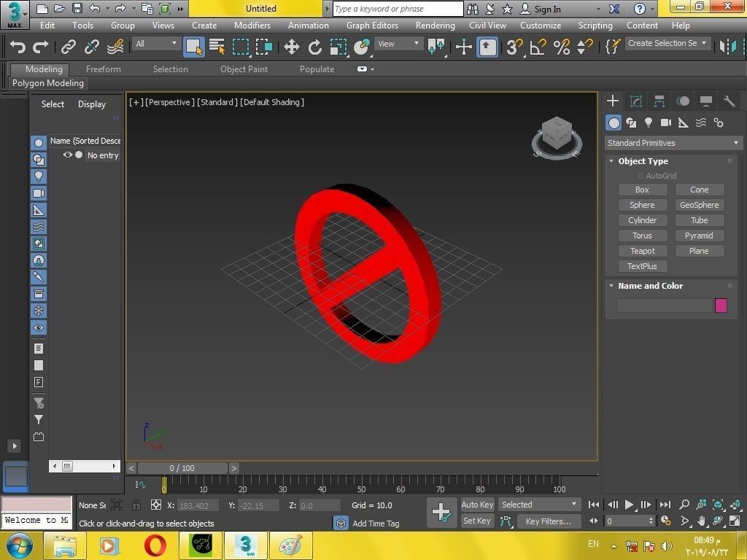
Task: Open the Modifiers menu
Action: point(252,26)
